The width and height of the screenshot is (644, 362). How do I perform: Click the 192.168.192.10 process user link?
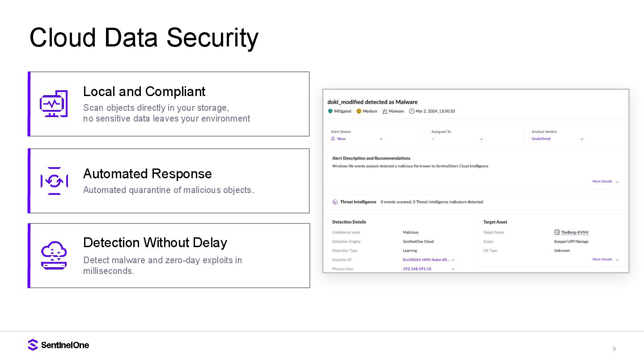click(x=417, y=269)
